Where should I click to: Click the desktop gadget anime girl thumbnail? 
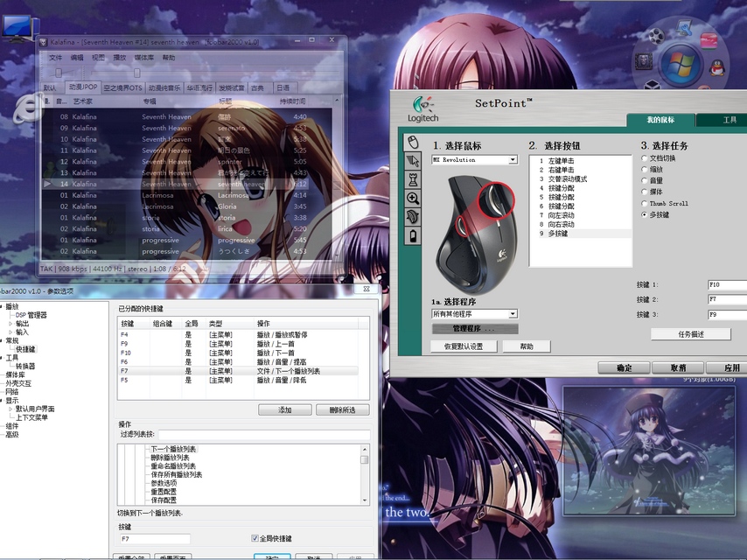point(649,451)
